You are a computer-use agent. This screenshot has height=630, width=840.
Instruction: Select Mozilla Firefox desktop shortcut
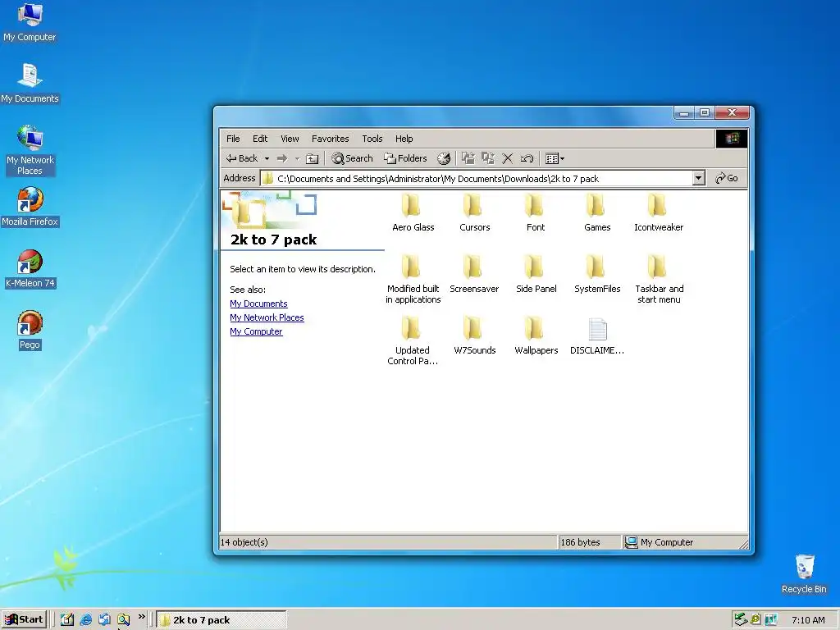(x=30, y=207)
